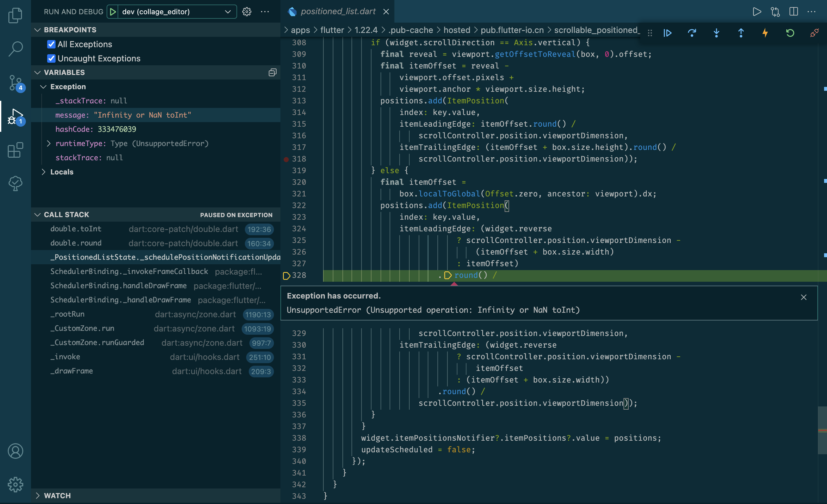Select the positioned_list.dart tab
This screenshot has width=827, height=504.
click(x=338, y=11)
